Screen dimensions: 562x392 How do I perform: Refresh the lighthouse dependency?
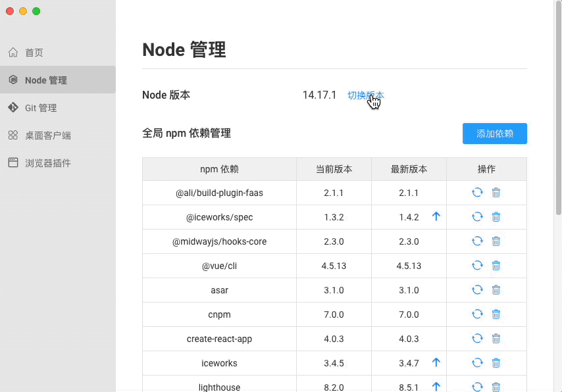point(477,386)
